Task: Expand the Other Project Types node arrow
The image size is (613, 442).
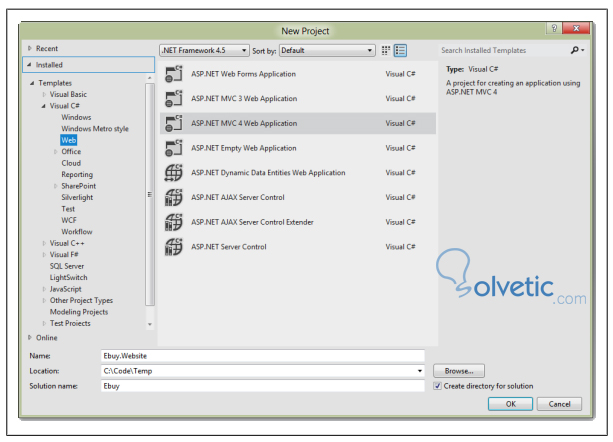Action: (44, 301)
